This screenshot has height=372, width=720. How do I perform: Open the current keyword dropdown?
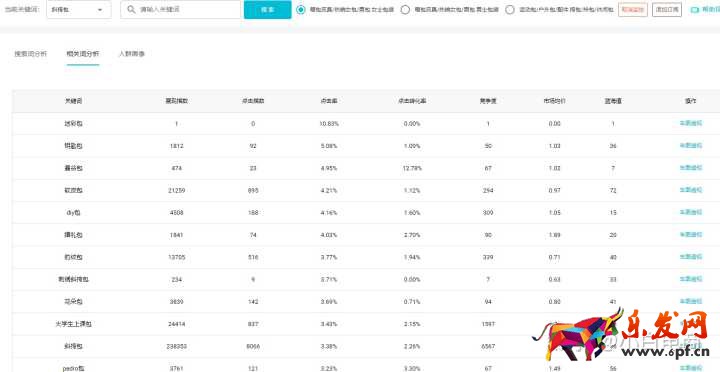[79, 10]
